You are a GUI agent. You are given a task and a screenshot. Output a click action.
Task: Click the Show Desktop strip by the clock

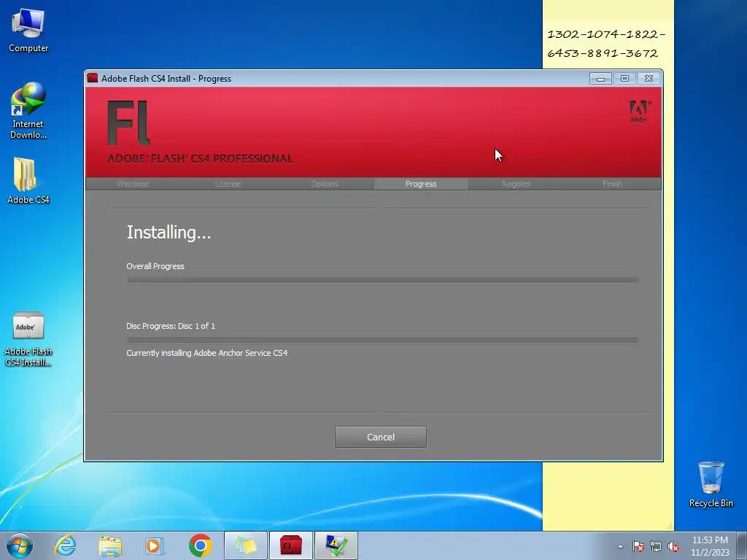pyautogui.click(x=742, y=545)
